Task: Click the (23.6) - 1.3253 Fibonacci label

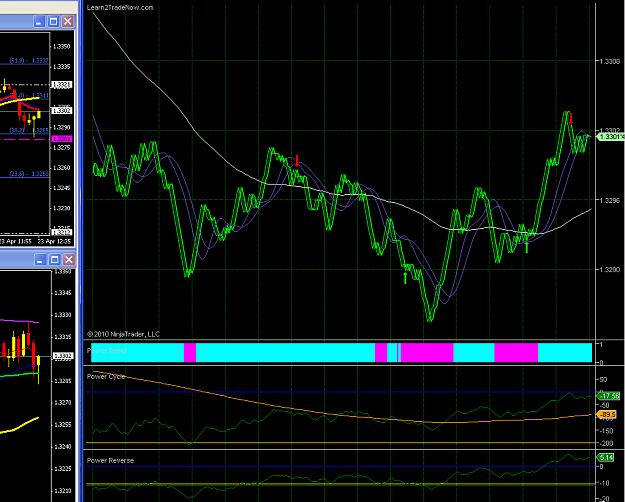Action: pyautogui.click(x=29, y=174)
